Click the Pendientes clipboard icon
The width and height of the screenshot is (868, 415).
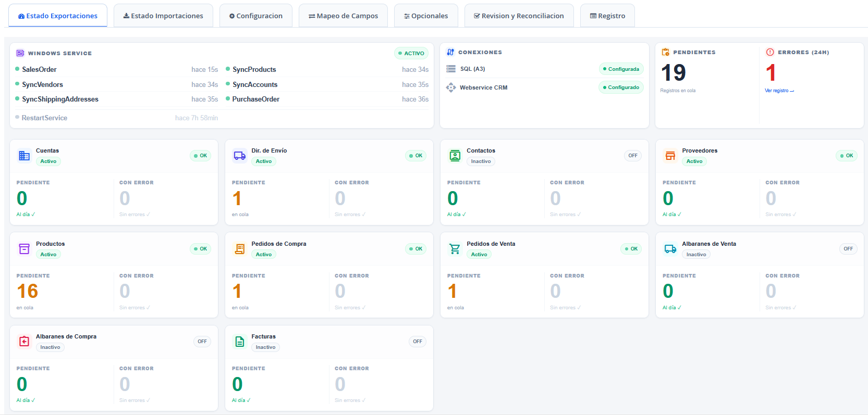[666, 52]
